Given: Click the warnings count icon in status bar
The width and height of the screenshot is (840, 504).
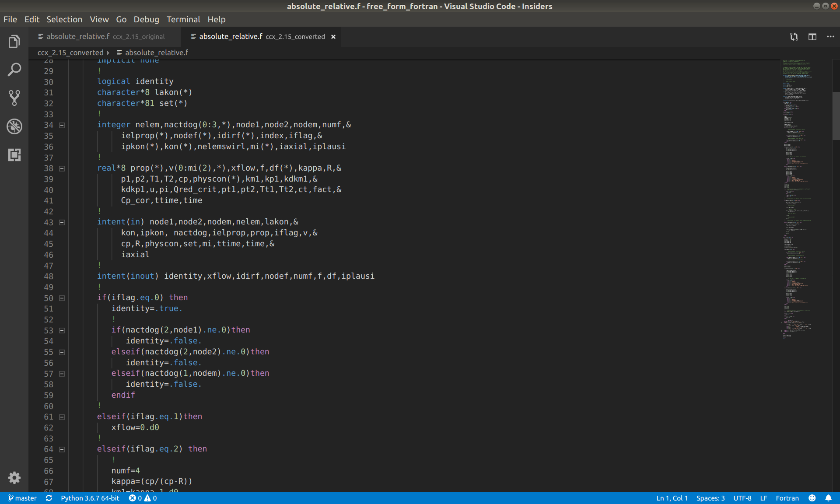Looking at the screenshot, I should point(150,498).
